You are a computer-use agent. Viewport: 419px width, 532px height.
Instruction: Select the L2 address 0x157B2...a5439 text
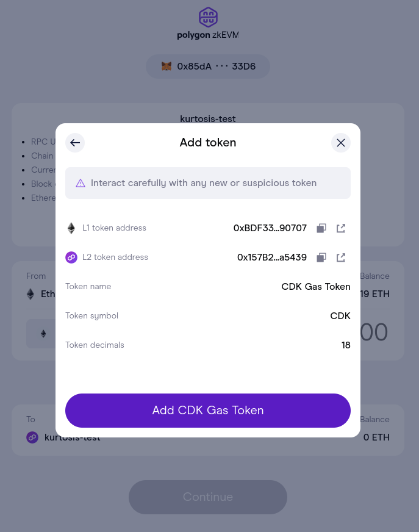coord(271,257)
